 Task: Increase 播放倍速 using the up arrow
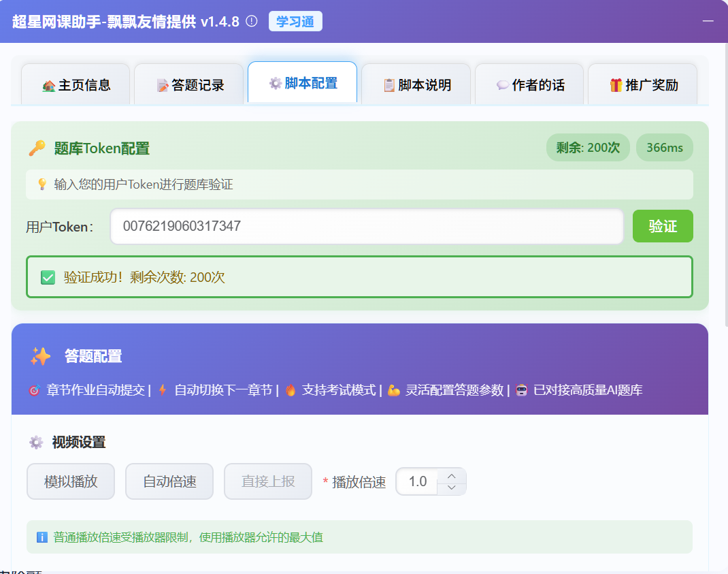452,476
